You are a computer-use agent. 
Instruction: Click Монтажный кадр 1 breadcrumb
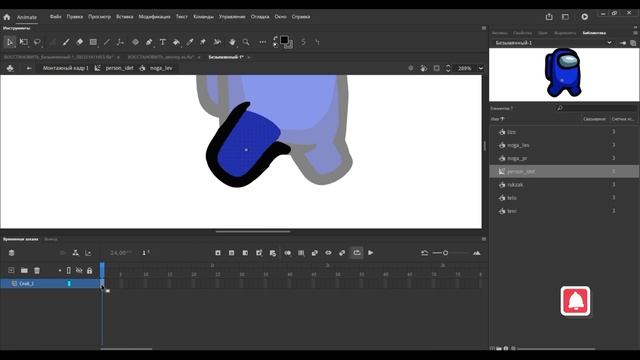[x=65, y=68]
